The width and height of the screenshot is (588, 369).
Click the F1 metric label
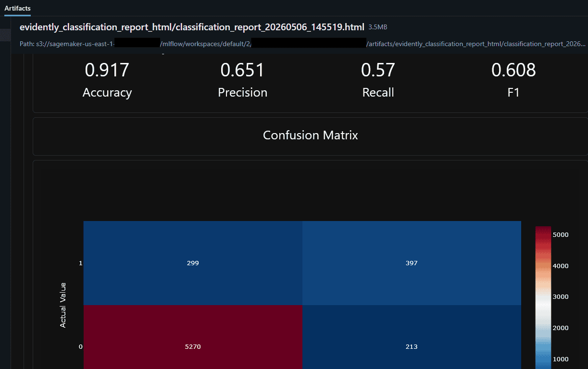513,93
